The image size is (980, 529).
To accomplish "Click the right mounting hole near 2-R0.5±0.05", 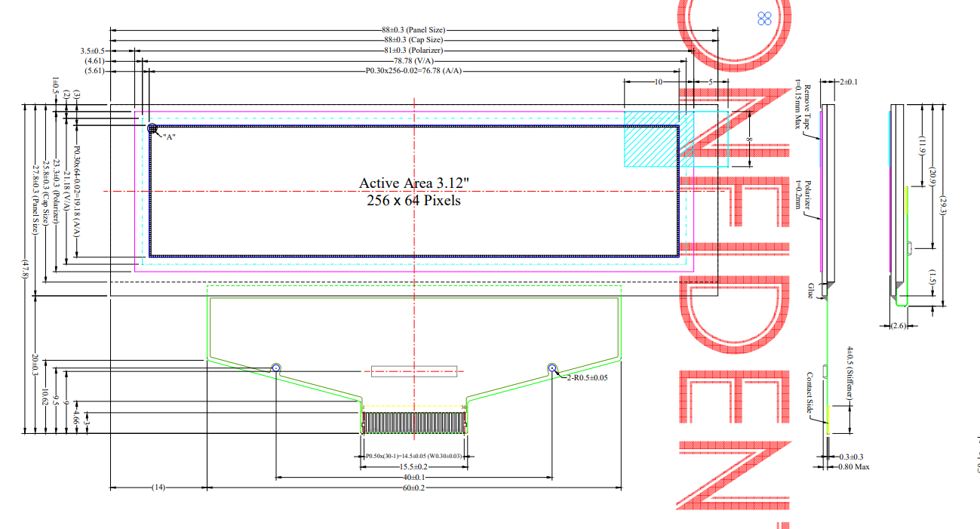I will click(552, 368).
